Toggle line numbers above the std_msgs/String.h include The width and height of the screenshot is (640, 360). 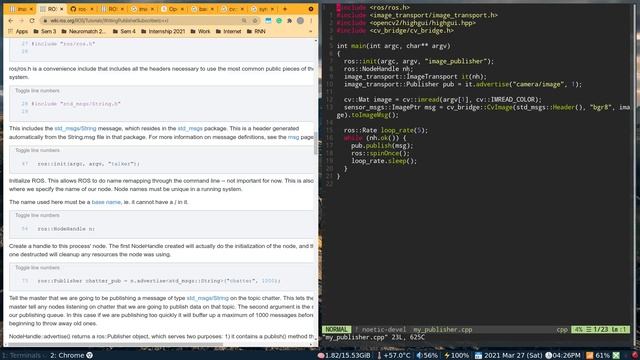[38, 91]
